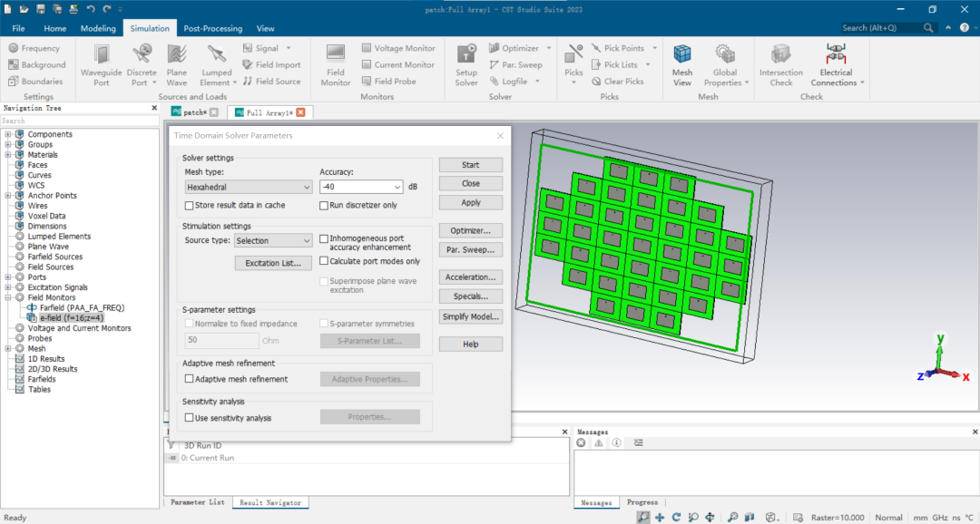Click the Setup Solver icon
Viewport: 980px width, 524px height.
[466, 63]
